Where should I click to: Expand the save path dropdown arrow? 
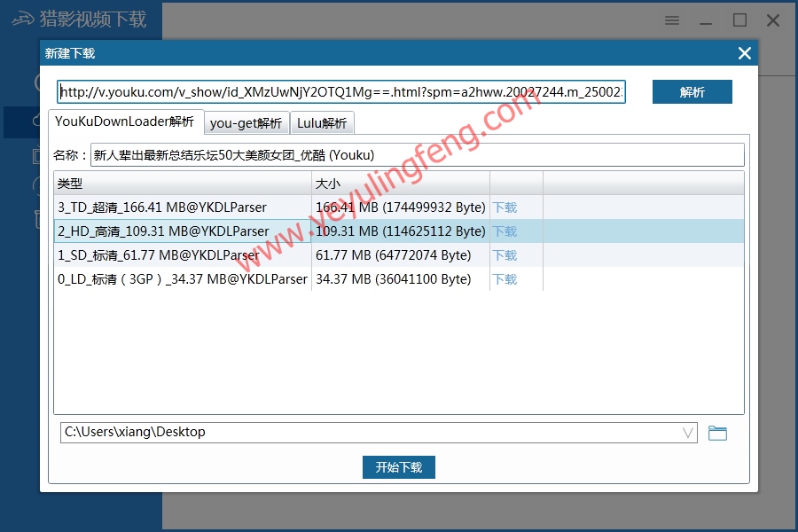[x=687, y=433]
